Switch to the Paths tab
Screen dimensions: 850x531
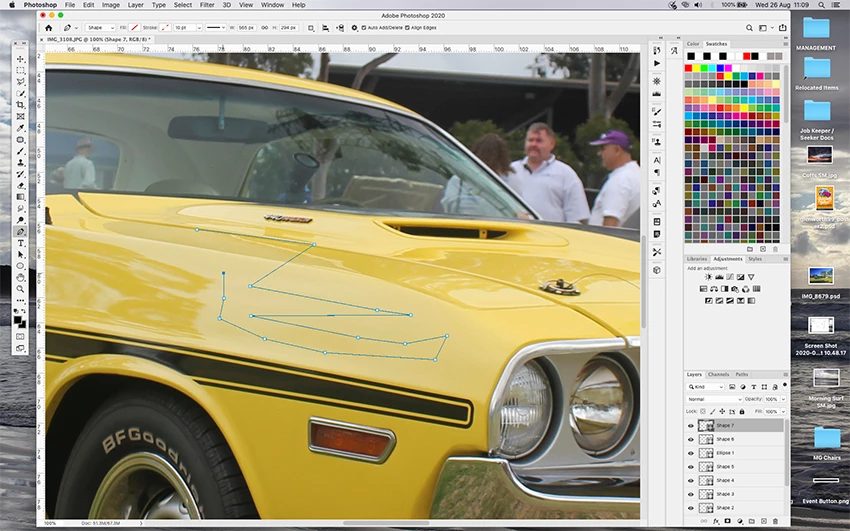pyautogui.click(x=742, y=374)
